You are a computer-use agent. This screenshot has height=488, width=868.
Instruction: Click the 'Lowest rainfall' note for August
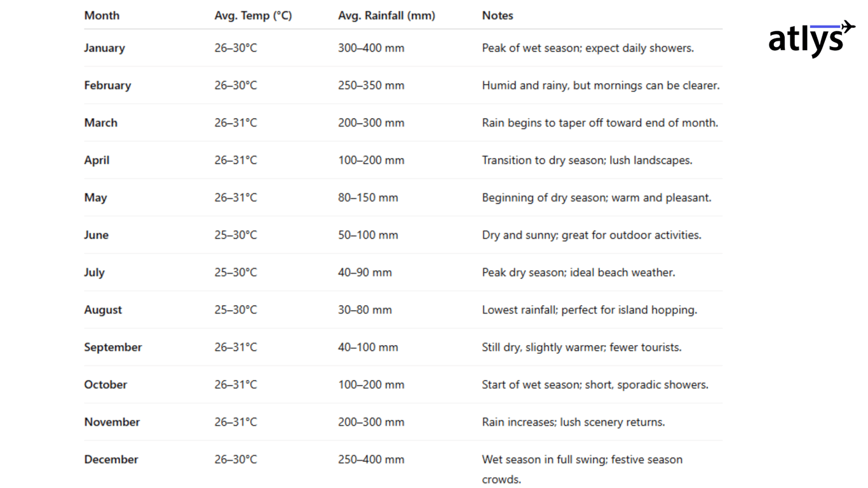click(x=589, y=310)
